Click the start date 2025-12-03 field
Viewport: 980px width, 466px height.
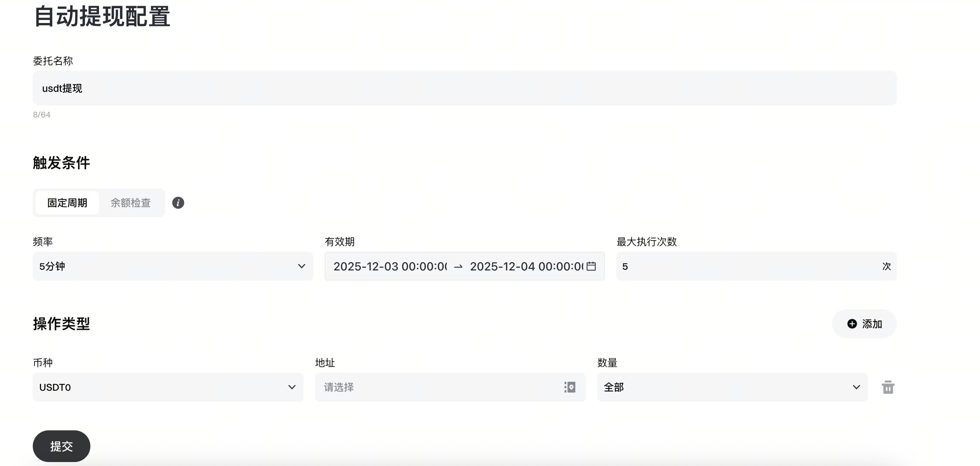pyautogui.click(x=390, y=266)
